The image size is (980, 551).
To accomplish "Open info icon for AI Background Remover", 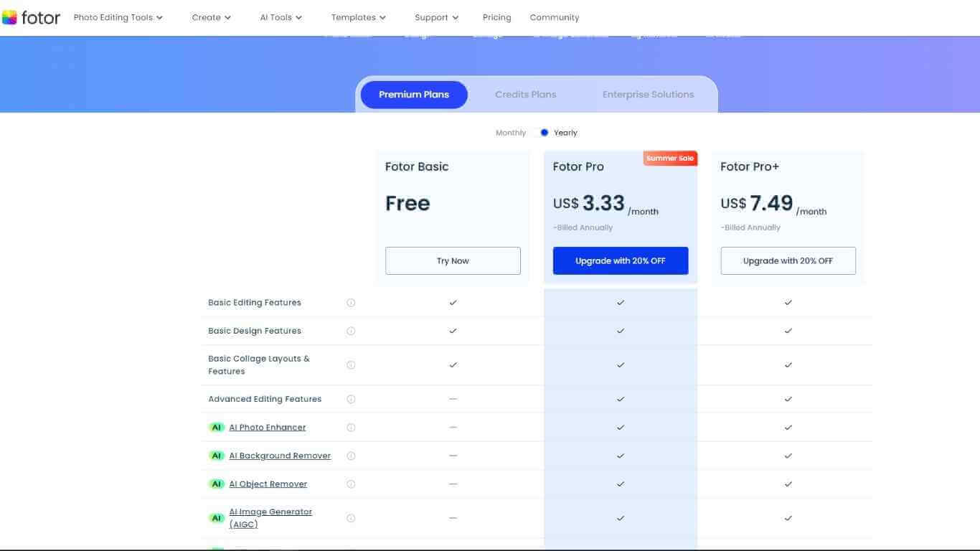I will 351,456.
